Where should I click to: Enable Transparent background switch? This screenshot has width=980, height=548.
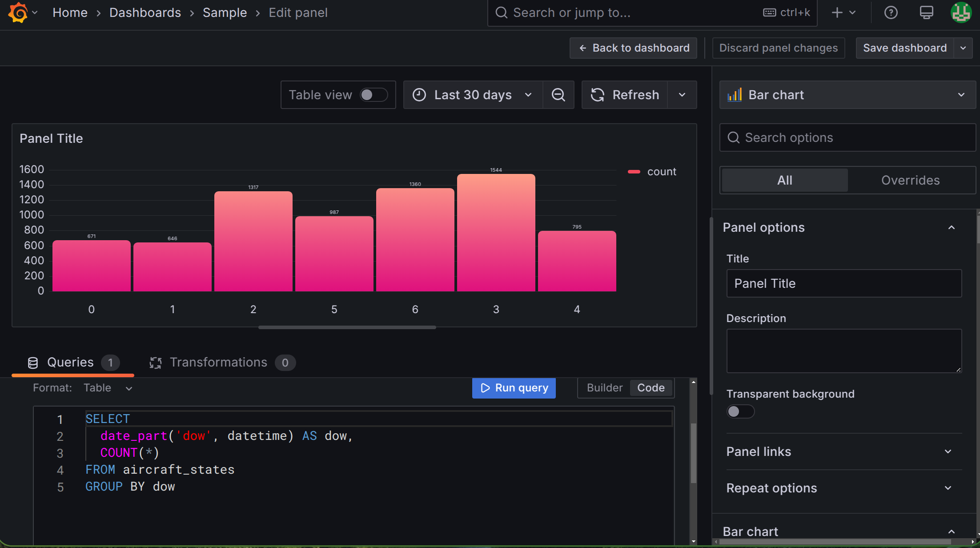(740, 411)
